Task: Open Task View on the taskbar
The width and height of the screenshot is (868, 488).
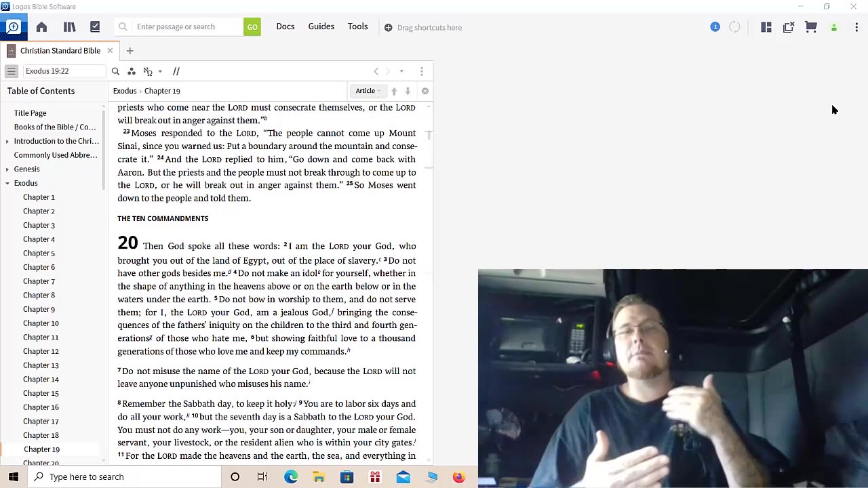Action: [262, 476]
